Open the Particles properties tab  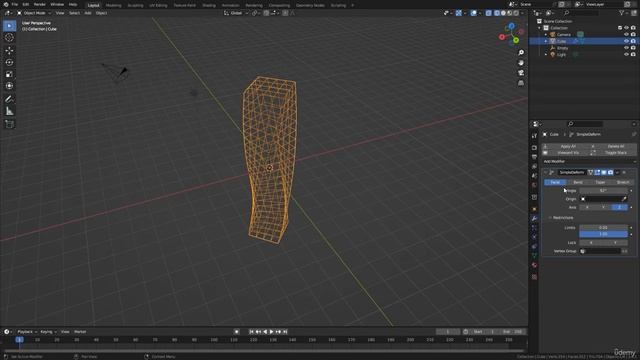pyautogui.click(x=534, y=228)
